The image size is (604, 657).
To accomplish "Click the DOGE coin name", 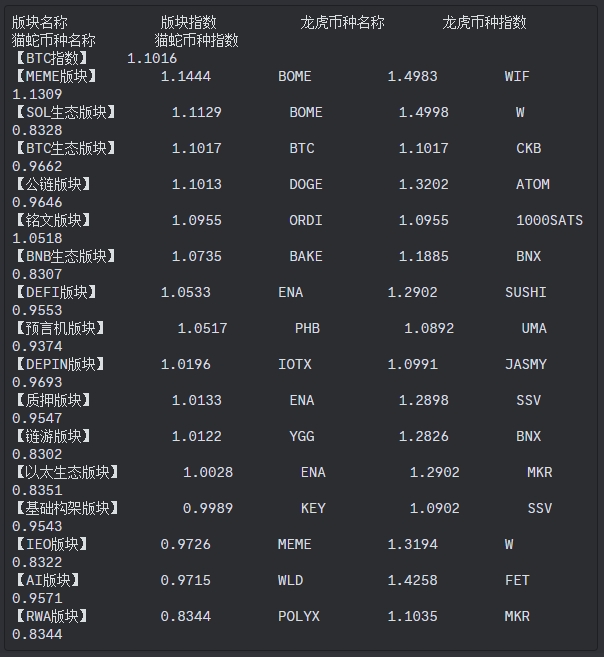I will tap(306, 184).
